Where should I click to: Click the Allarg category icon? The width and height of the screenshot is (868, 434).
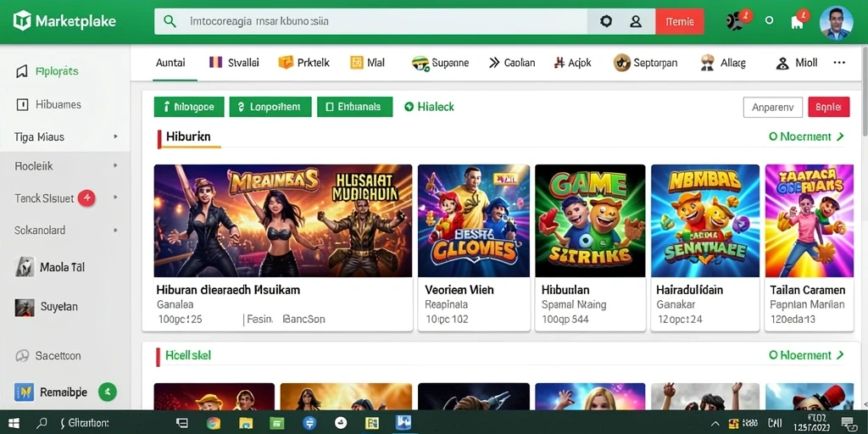point(708,63)
